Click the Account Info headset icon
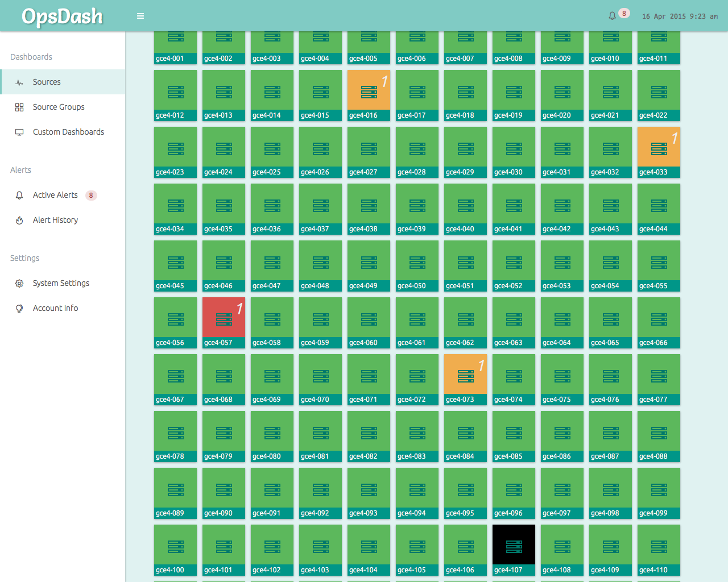The image size is (728, 582). [19, 307]
